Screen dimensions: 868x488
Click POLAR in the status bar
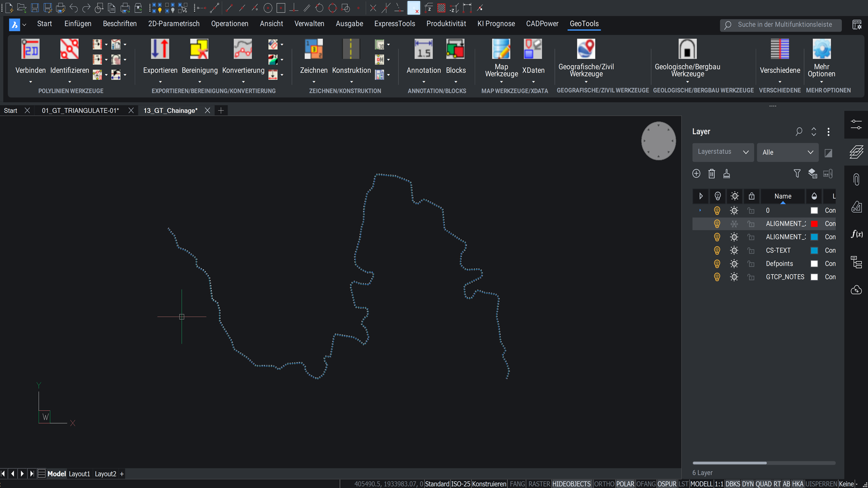625,484
